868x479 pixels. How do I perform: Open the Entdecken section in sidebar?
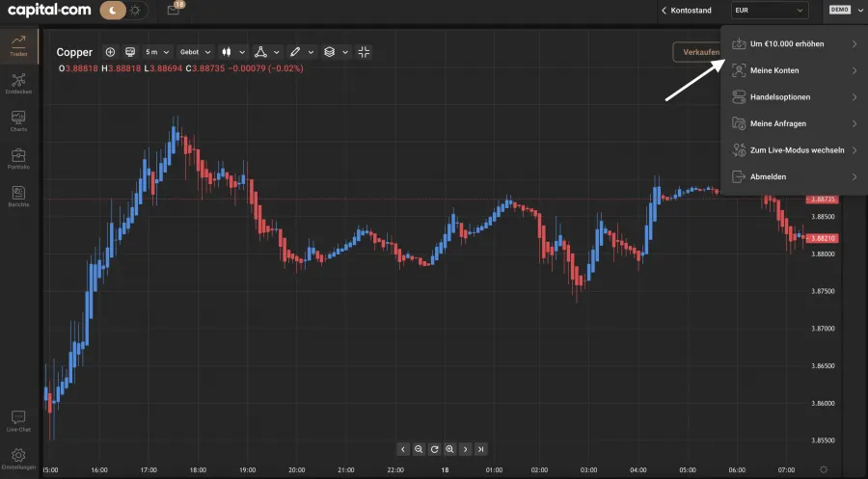18,85
